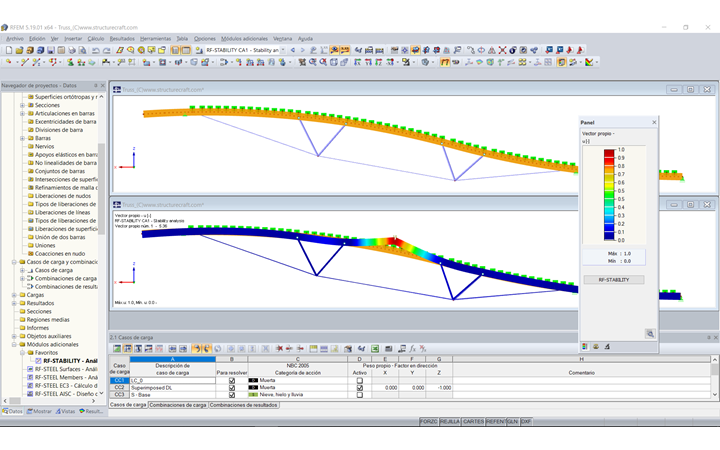Expand the Barras tree node
The height and width of the screenshot is (450, 720).
click(22, 138)
